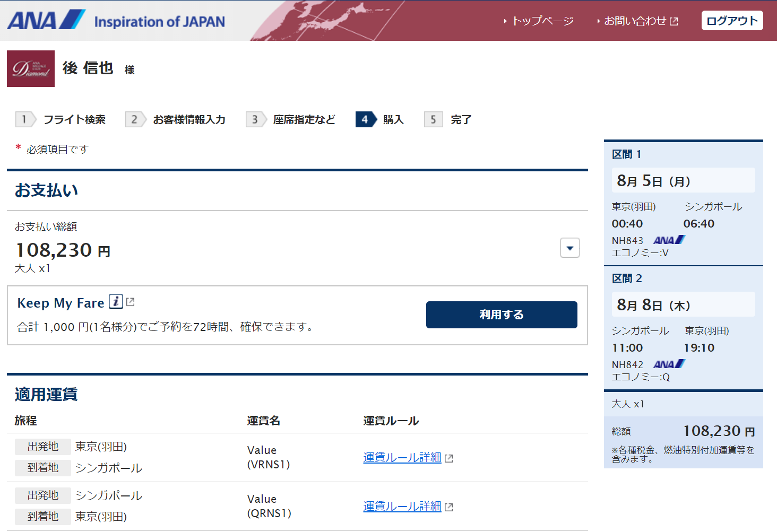Click external icon after VRNS1 fare rule link
777x532 pixels.
tap(449, 458)
